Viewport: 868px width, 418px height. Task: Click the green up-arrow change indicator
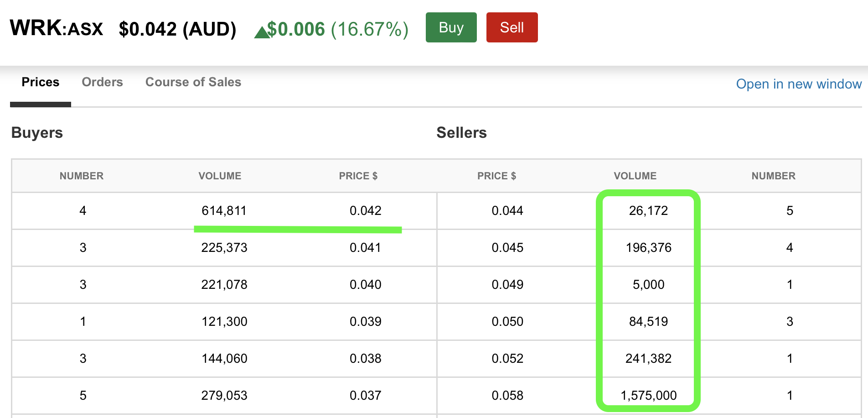(x=262, y=32)
